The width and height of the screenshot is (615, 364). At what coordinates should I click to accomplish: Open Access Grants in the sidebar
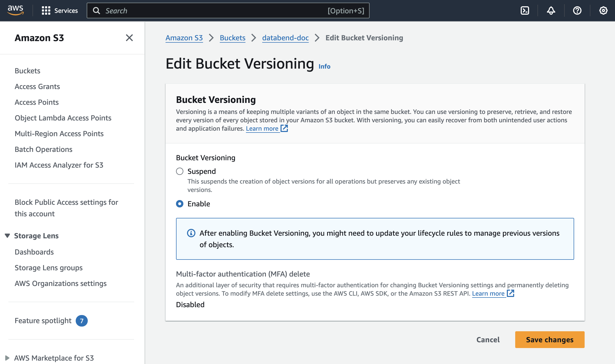[37, 86]
